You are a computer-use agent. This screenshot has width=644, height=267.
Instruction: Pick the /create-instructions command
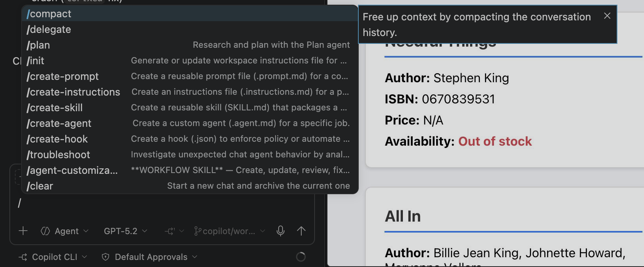coord(190,92)
